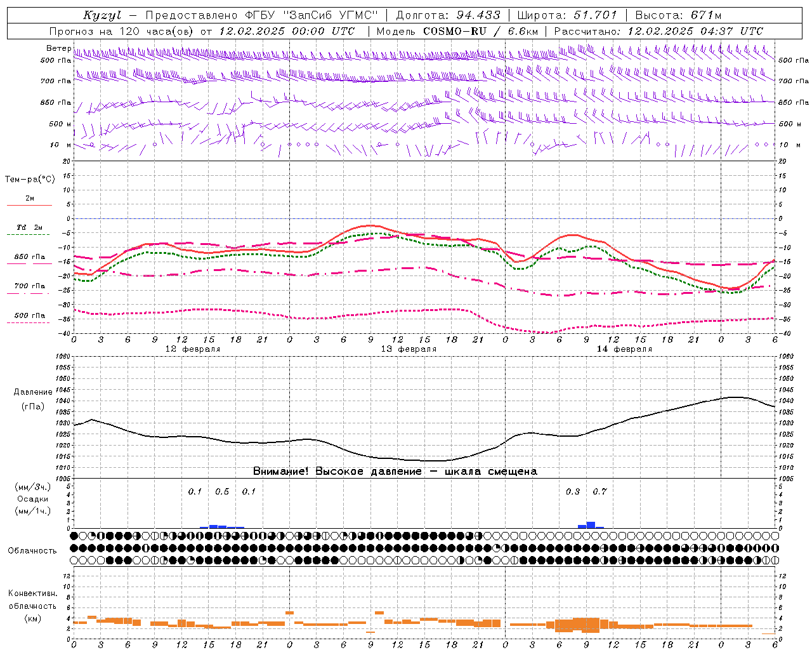Click the '(мм/1ч.)' precipitation unit label
Screen dimensions: 812x650
(x=33, y=511)
